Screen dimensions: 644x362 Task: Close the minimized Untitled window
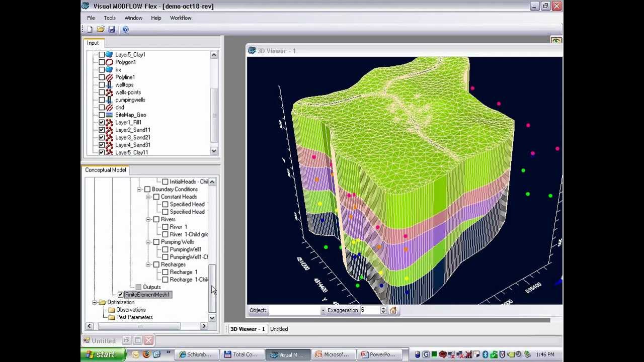pos(148,341)
